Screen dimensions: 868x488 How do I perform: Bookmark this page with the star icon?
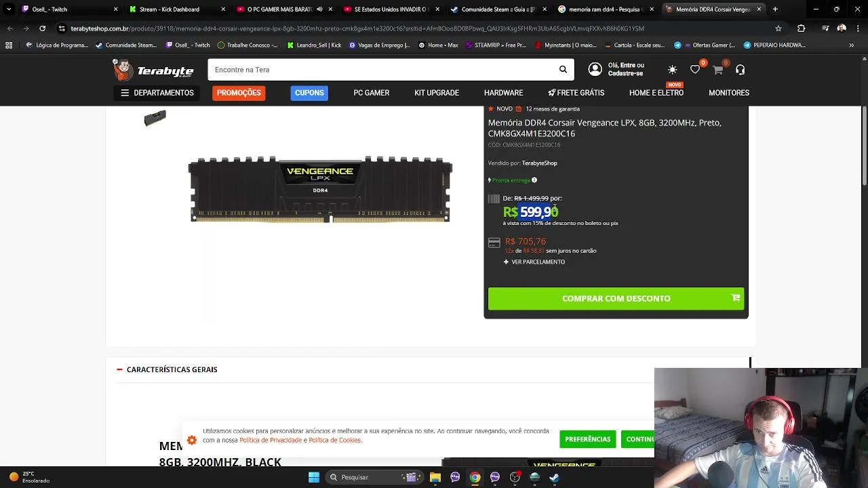[x=778, y=28]
